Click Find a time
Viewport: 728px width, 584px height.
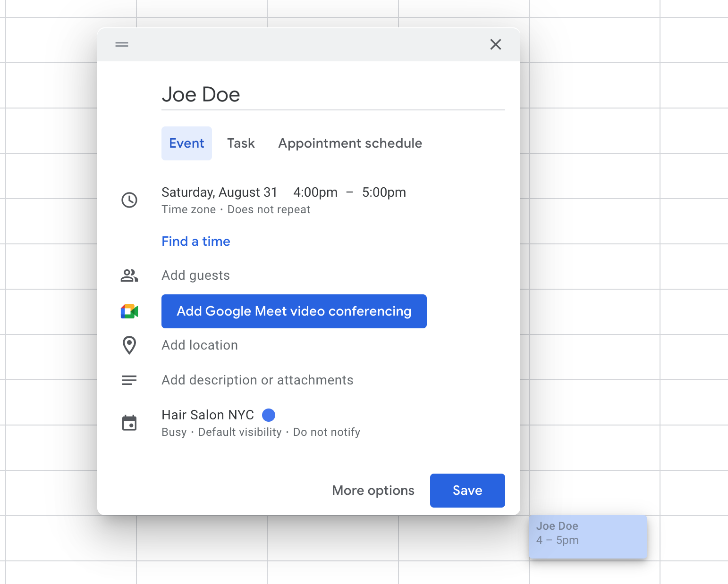coord(195,241)
